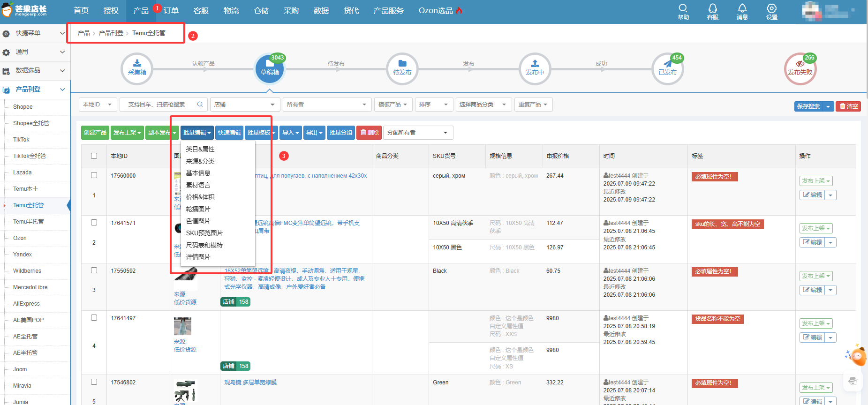Select the 草稿箱 step circle
This screenshot has width=868, height=405.
[x=270, y=68]
